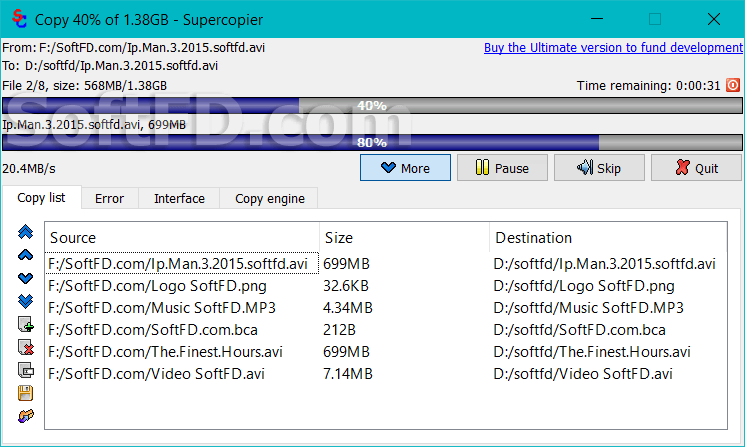Move selected item up one position
Screen dimensions: 745x447
pyautogui.click(x=26, y=255)
